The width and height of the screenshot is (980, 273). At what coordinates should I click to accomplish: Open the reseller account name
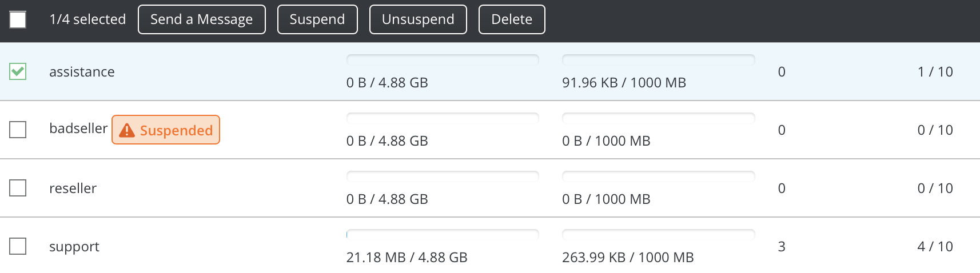(x=73, y=188)
